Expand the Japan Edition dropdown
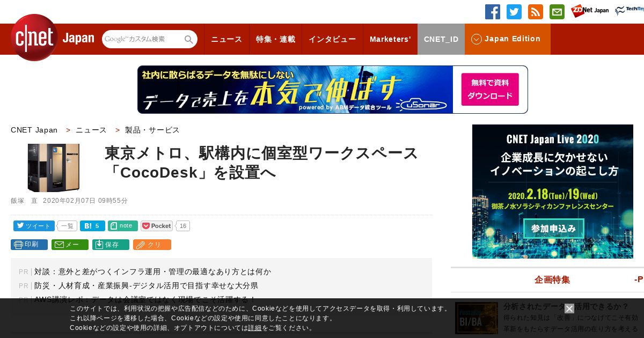 pyautogui.click(x=507, y=39)
